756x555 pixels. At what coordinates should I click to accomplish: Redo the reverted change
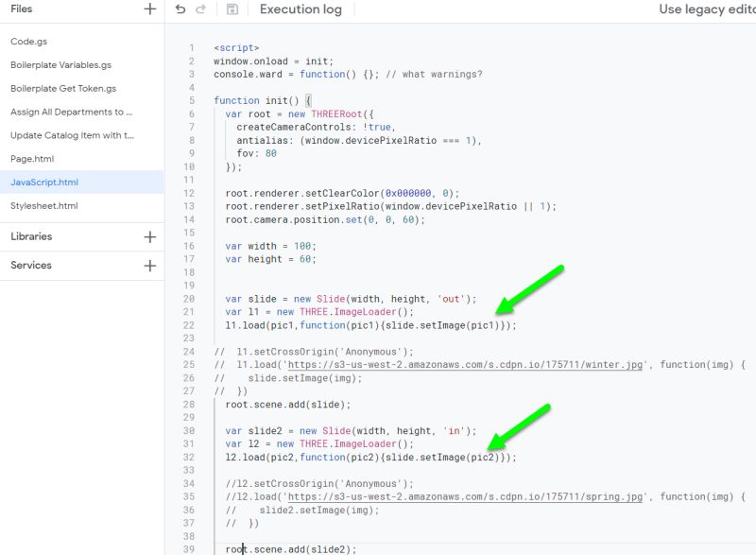tap(201, 10)
